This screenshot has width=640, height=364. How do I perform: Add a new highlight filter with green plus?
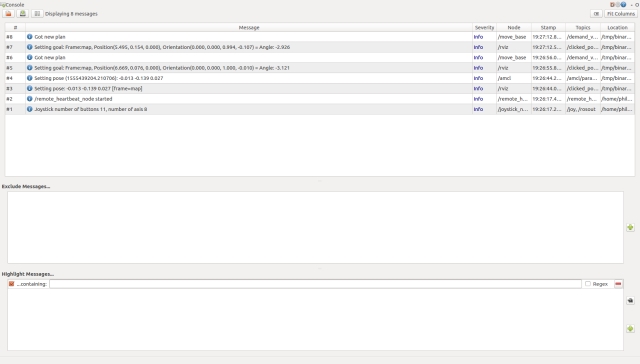coord(630,328)
